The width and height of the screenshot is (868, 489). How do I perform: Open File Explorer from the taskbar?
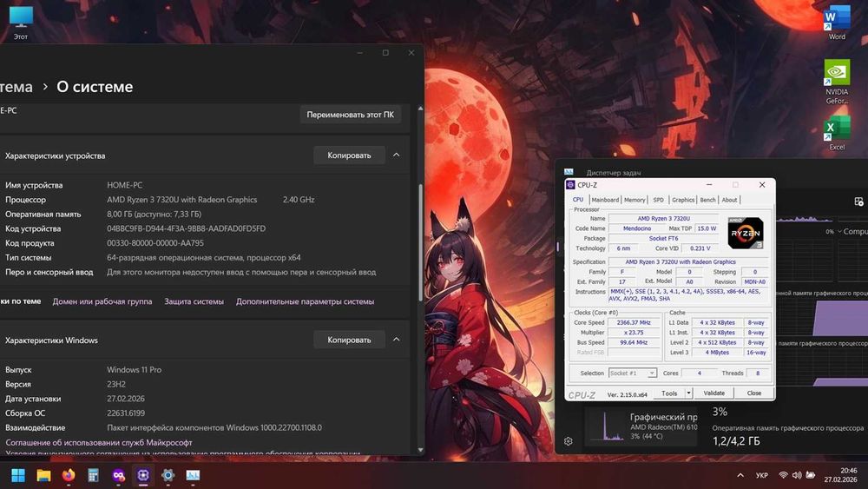point(43,475)
